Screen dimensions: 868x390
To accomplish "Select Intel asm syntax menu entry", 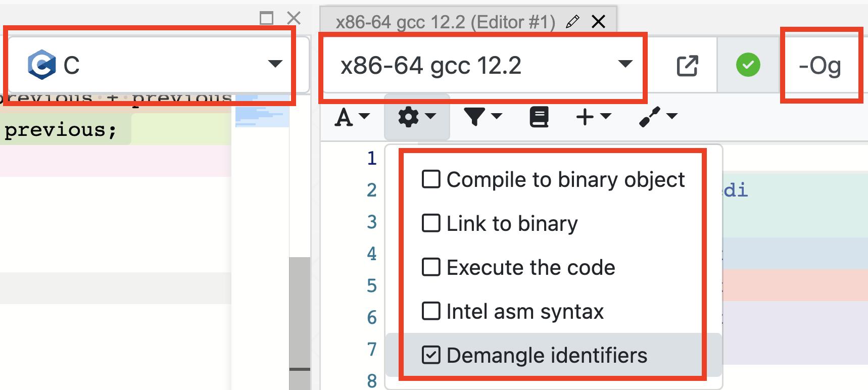I will pos(524,311).
